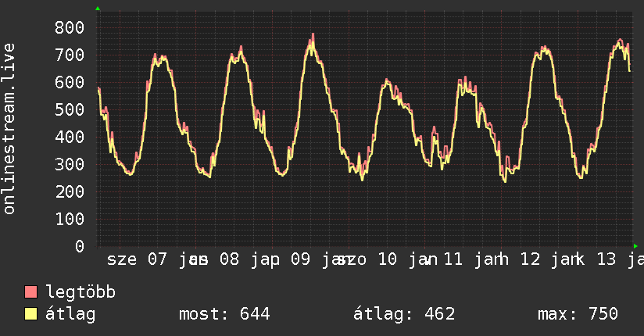644x336 pixels.
Task: Click the 12 date label on x-axis
Action: click(530, 259)
